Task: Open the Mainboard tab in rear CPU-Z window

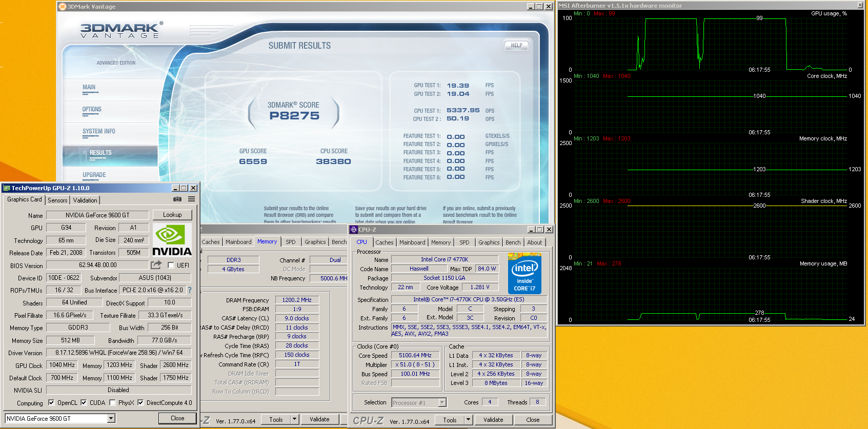Action: pos(238,242)
